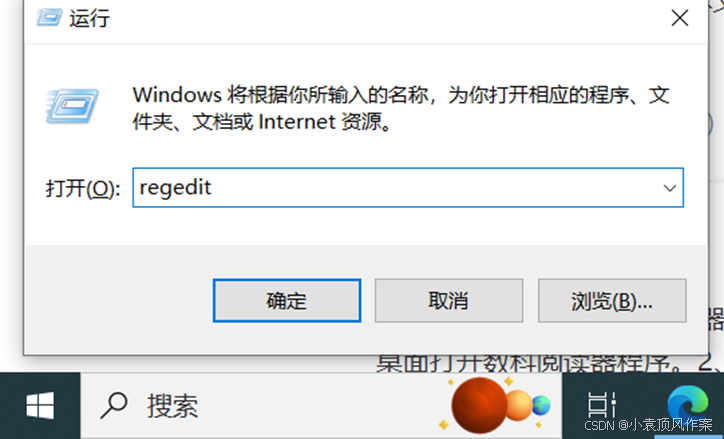The image size is (724, 439).
Task: Expand the 打开 combo box dropdown arrow
Action: [x=670, y=188]
